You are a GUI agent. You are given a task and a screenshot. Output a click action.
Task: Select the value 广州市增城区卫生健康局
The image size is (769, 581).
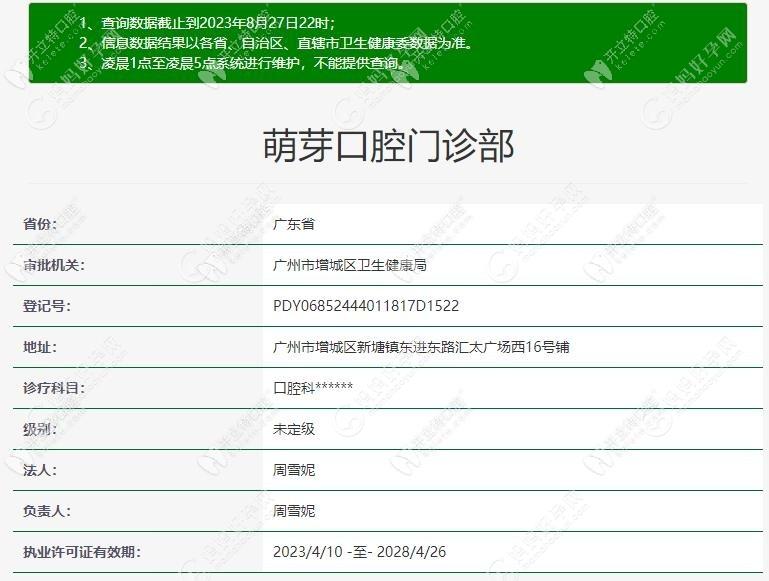(350, 265)
